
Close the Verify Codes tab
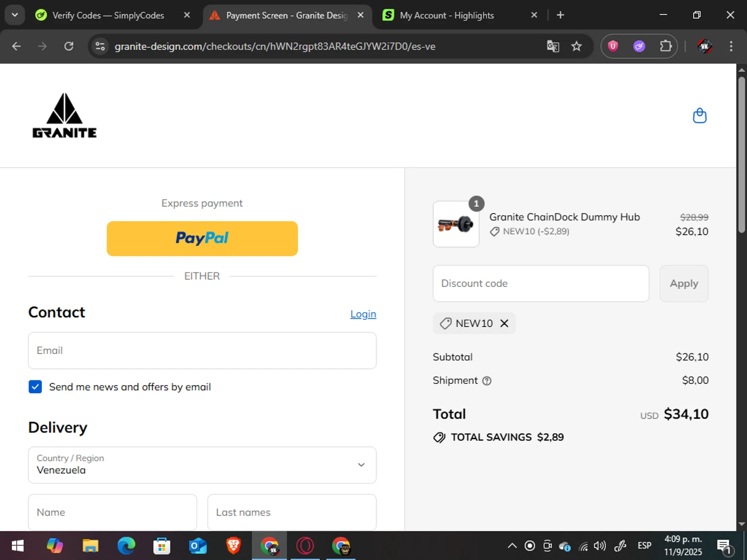187,15
